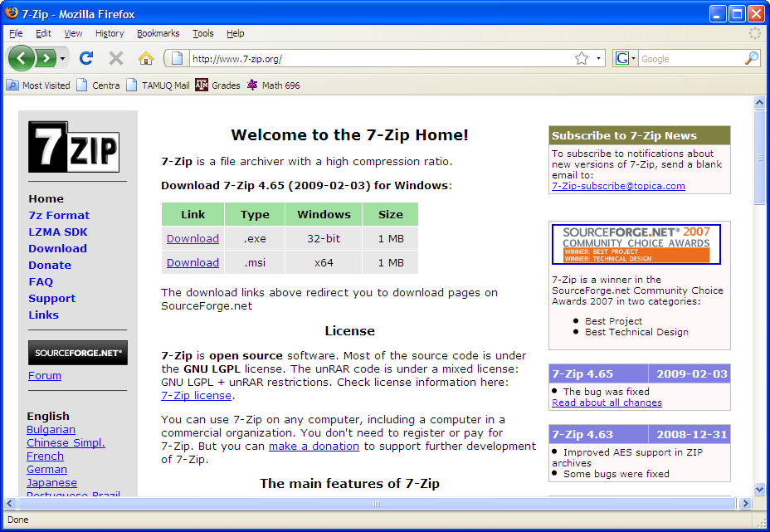This screenshot has width=770, height=532.
Task: Go to the Home page icon
Action: coord(146,58)
